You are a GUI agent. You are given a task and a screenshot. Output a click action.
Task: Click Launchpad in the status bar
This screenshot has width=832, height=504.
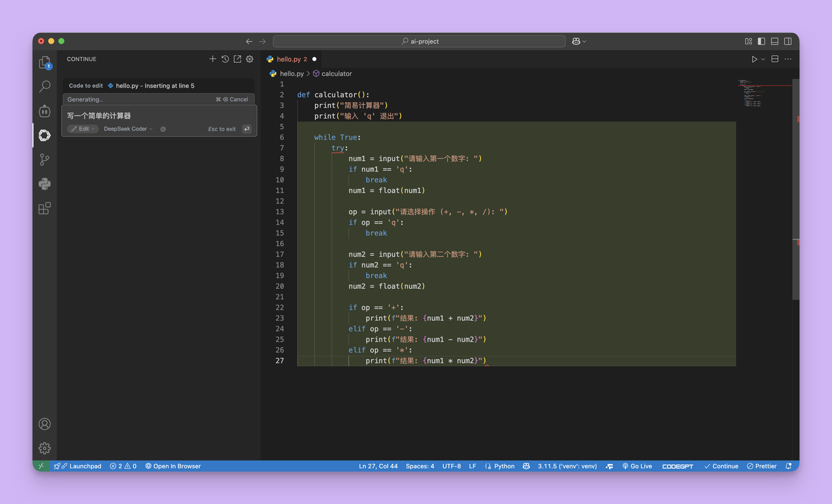pyautogui.click(x=78, y=466)
